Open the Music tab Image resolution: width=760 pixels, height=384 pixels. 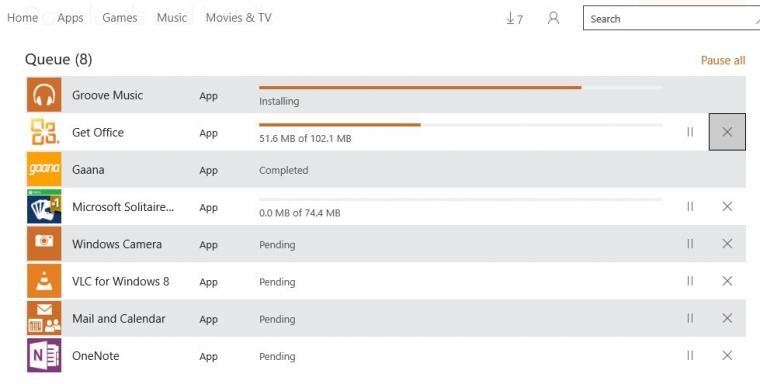click(x=172, y=18)
